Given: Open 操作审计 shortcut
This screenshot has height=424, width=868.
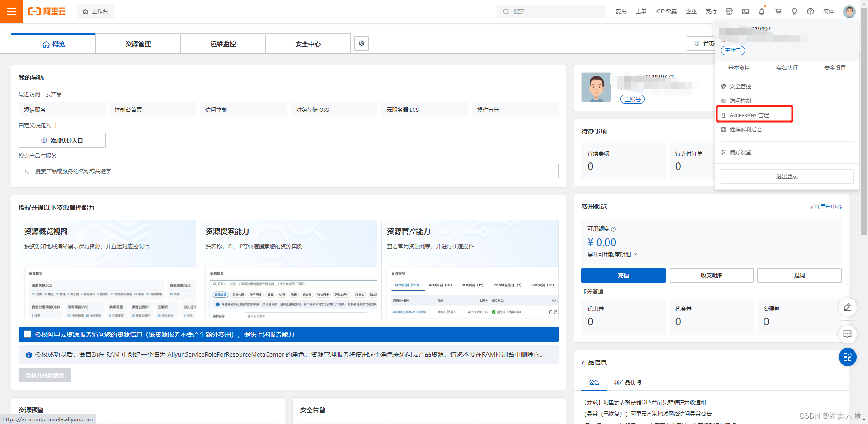Looking at the screenshot, I should 515,110.
